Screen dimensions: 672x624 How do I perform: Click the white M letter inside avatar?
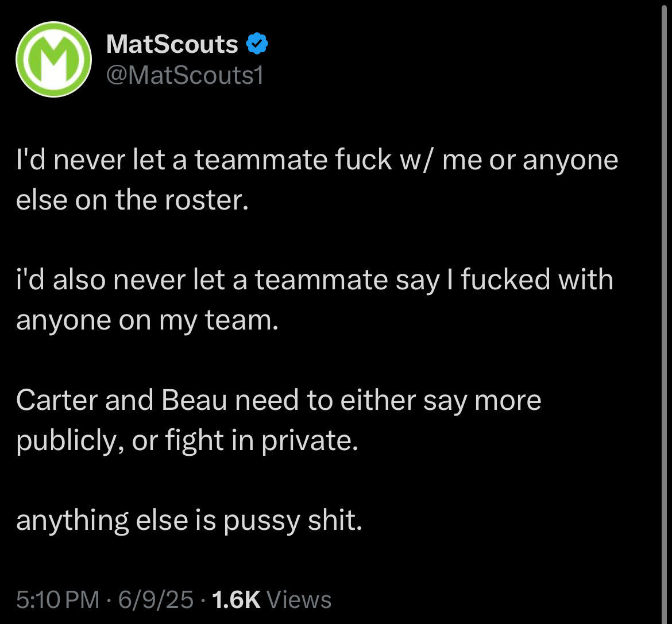click(x=53, y=60)
